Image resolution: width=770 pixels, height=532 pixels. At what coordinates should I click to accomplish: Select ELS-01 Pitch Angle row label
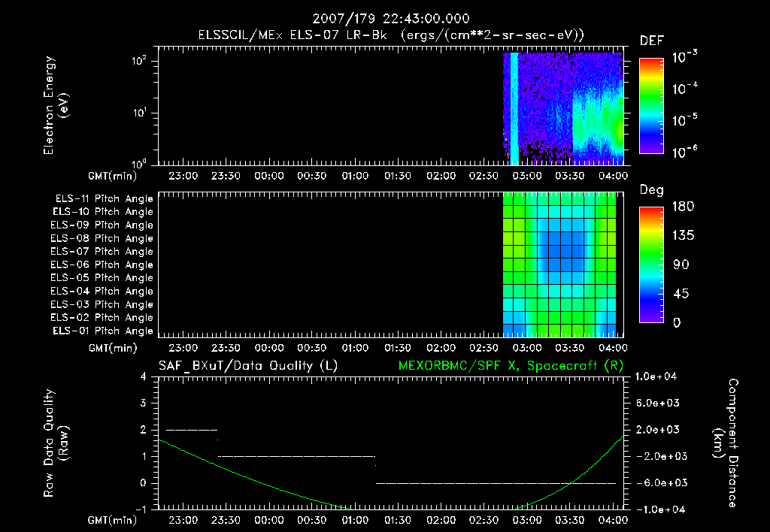coord(103,331)
